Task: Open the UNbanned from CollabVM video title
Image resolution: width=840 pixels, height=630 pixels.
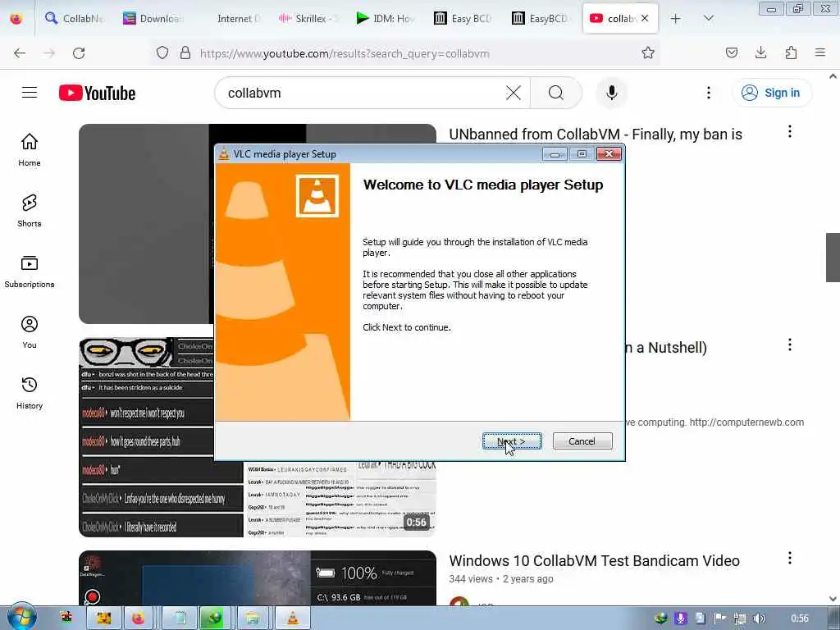Action: [596, 135]
